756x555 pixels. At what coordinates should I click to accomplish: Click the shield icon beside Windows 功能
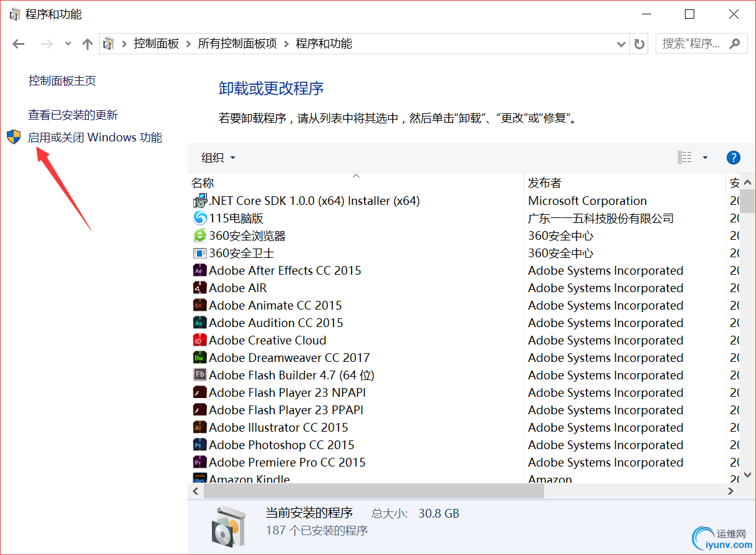click(14, 137)
